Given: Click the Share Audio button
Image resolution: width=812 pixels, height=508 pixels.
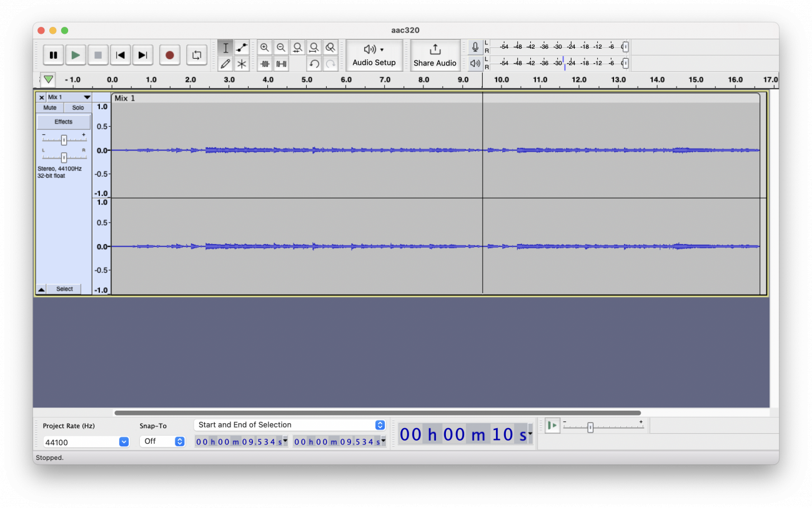Looking at the screenshot, I should point(435,55).
